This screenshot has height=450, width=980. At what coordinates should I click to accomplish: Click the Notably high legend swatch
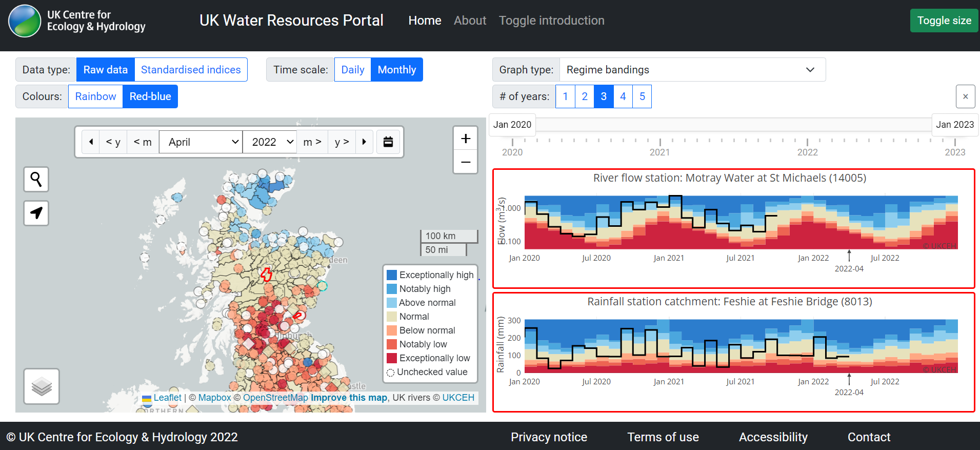(x=392, y=289)
